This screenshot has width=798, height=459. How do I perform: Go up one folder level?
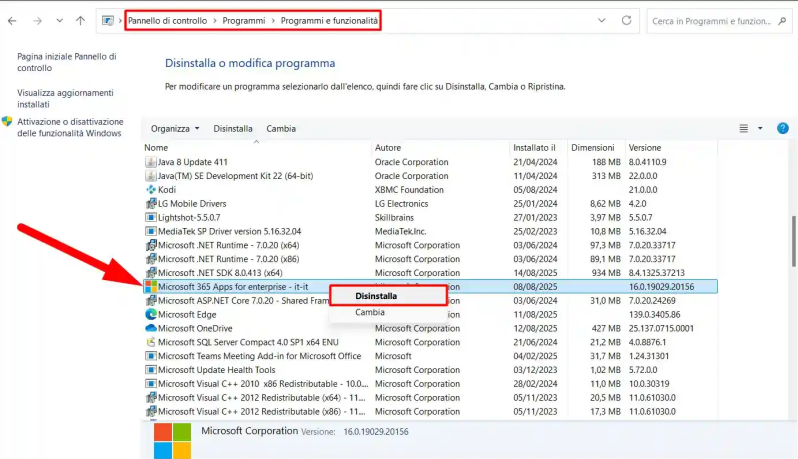point(80,20)
